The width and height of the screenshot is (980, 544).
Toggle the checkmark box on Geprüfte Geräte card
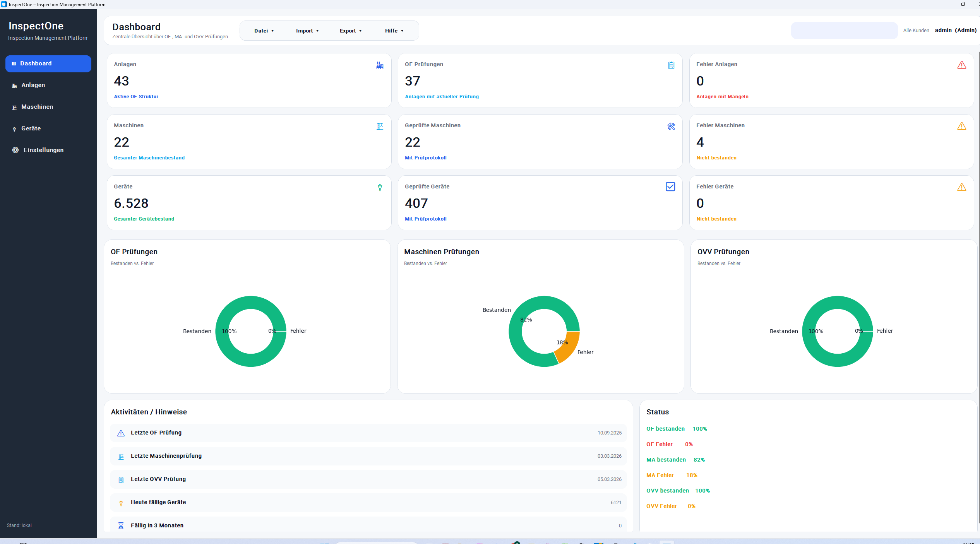point(670,186)
